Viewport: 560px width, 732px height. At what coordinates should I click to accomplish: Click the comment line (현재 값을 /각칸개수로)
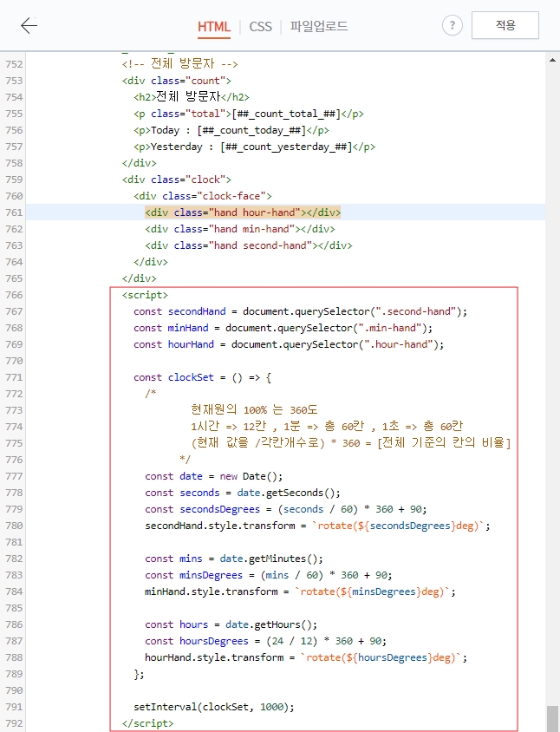[351, 442]
